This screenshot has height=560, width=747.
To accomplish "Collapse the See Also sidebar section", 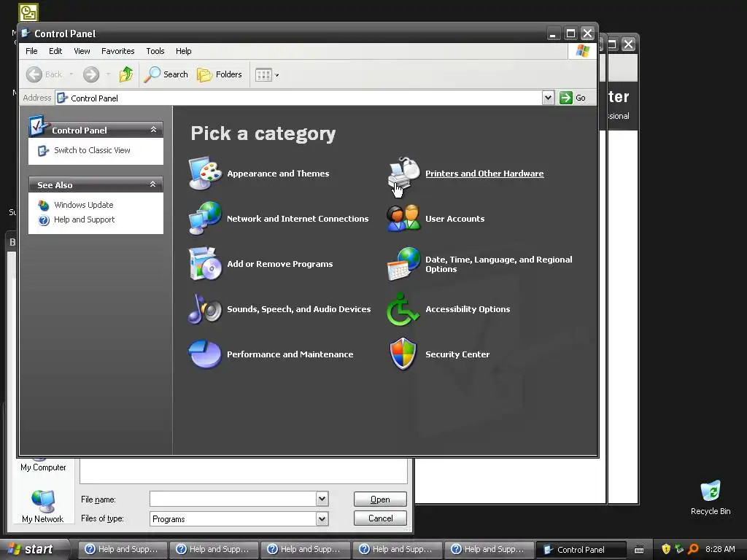I will click(153, 184).
